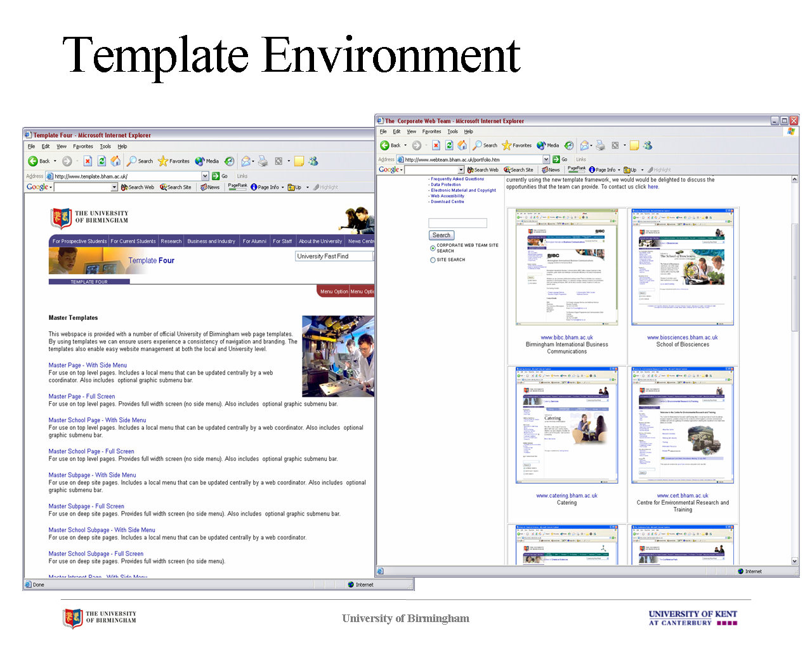
Task: Click Back in the Template Four window
Action: click(x=39, y=161)
